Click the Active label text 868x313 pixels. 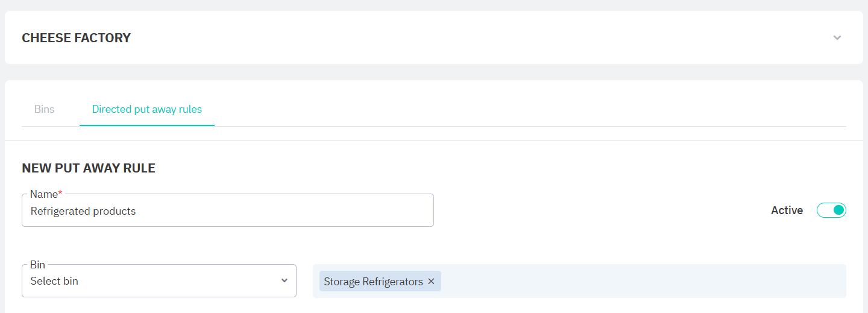coord(787,210)
